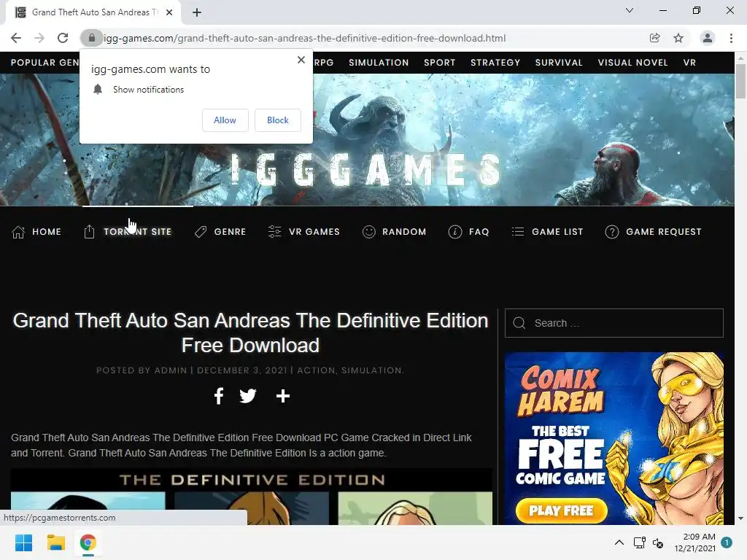Image resolution: width=747 pixels, height=560 pixels.
Task: Click the Home house icon
Action: 18,232
